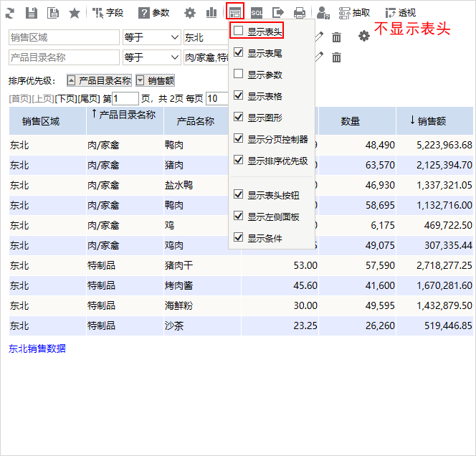The height and width of the screenshot is (456, 476).
Task: Uncheck the 显示左侧面板 checkbox
Action: coord(238,216)
